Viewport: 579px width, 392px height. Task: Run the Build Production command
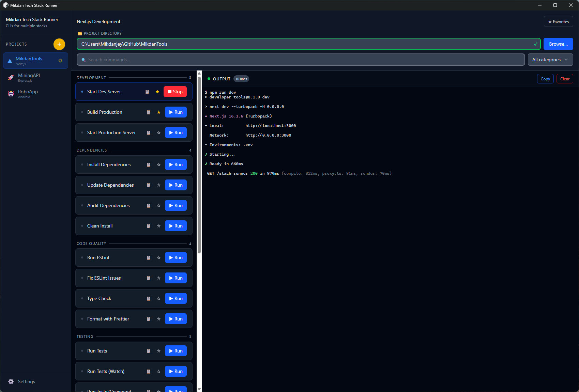tap(176, 112)
